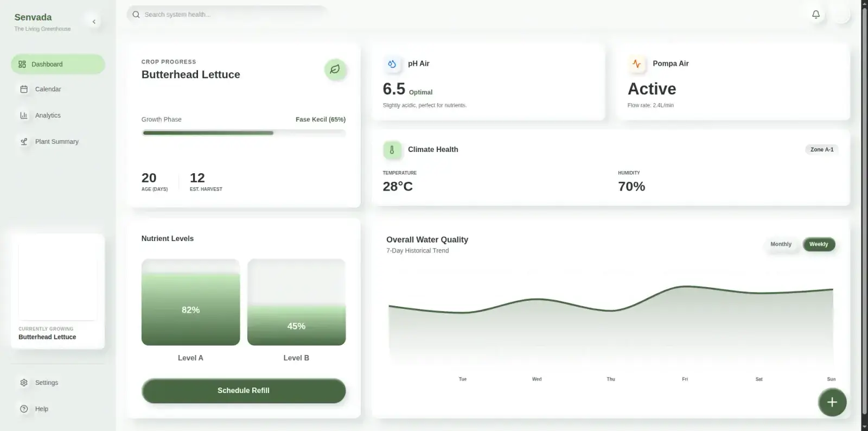The width and height of the screenshot is (868, 431).
Task: Click the Growth Phase progress bar
Action: (244, 133)
